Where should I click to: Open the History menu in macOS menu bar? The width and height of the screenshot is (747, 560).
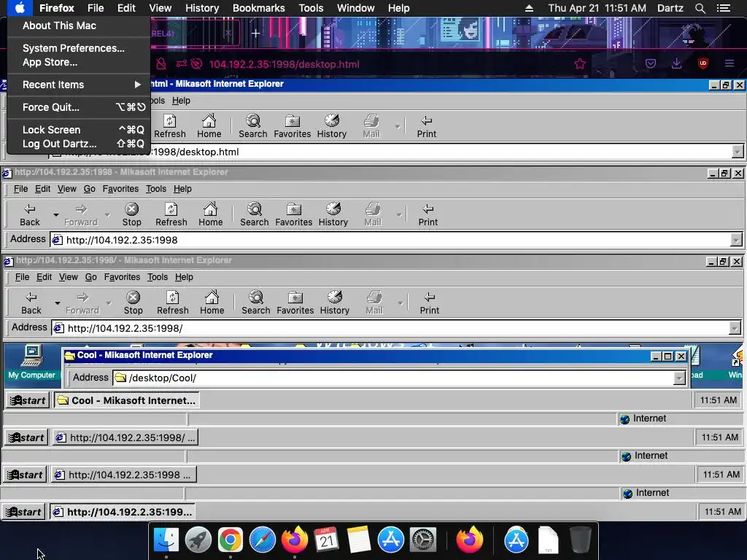point(202,8)
